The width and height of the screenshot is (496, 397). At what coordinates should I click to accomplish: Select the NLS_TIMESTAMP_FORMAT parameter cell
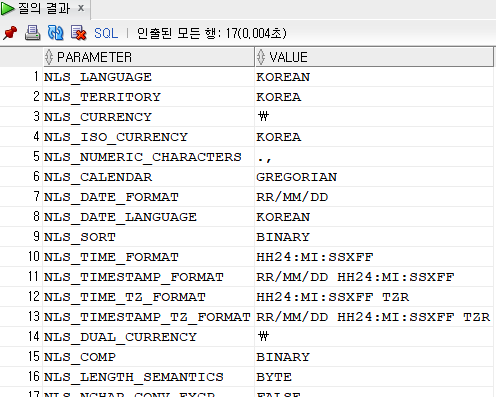click(149, 277)
